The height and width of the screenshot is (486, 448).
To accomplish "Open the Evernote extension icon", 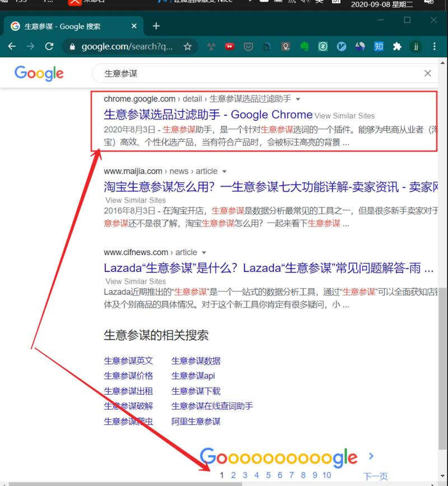I will (x=304, y=46).
